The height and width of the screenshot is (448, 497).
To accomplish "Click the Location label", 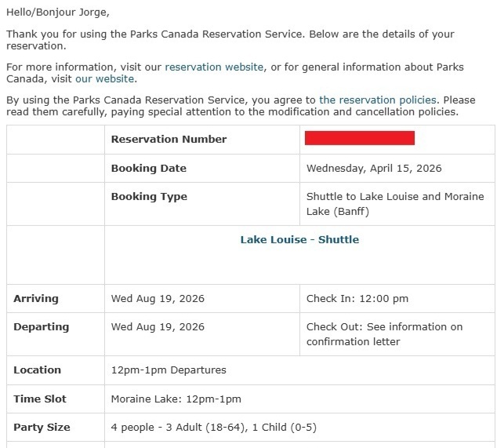I will (x=37, y=370).
